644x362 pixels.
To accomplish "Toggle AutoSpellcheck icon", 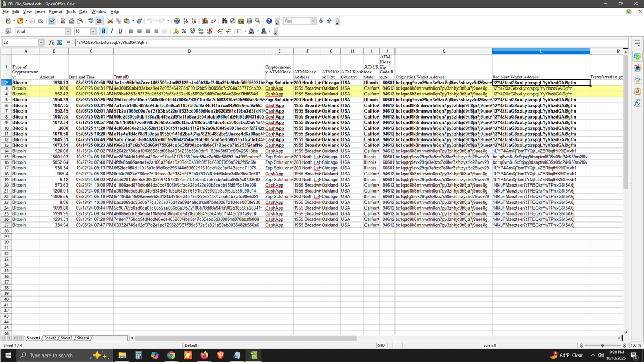I will [99, 21].
